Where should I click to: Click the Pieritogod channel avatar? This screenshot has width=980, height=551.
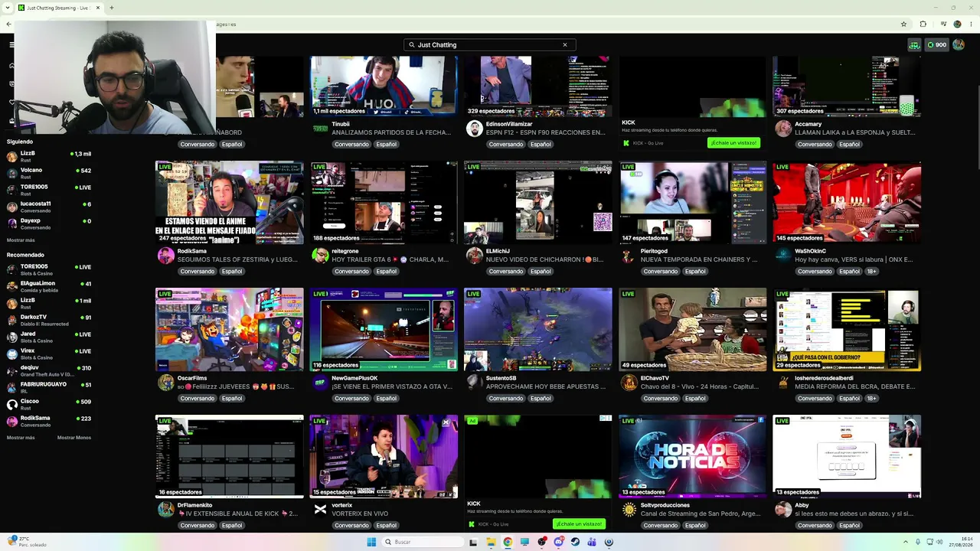[x=629, y=256]
